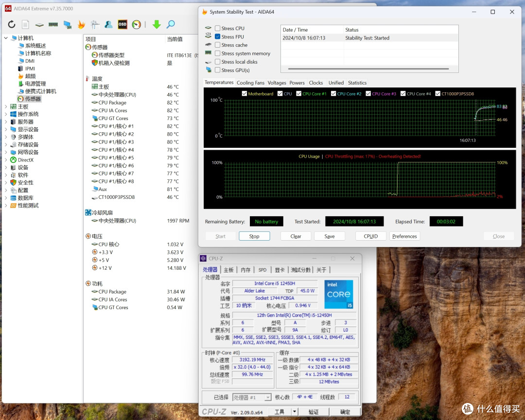Screen dimensions: 525x420
Task: Click the horizontal scrollbar in status log
Action: coord(368,69)
